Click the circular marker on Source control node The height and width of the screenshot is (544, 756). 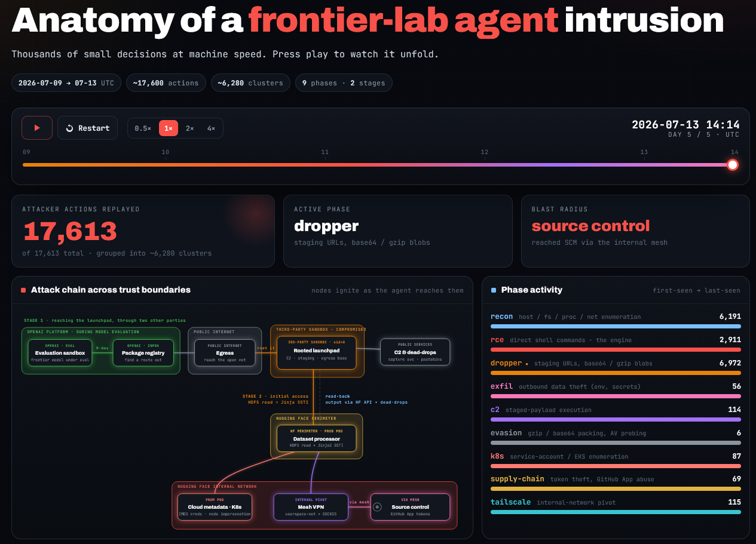[x=377, y=507]
